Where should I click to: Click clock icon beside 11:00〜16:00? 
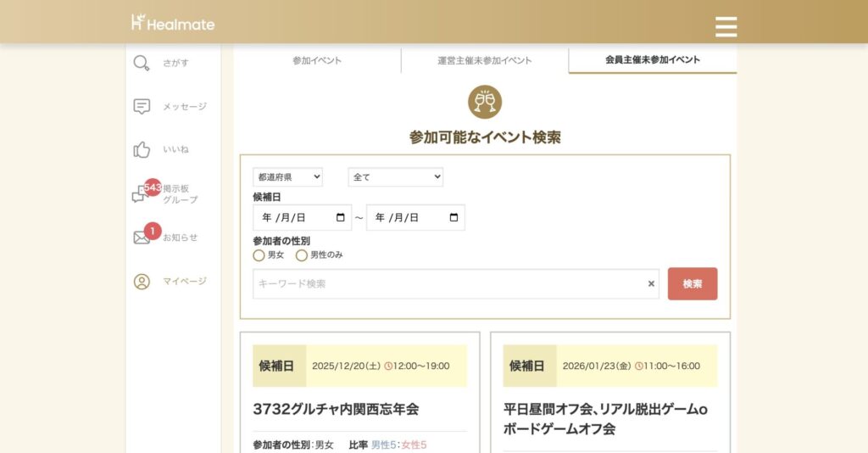coord(639,366)
